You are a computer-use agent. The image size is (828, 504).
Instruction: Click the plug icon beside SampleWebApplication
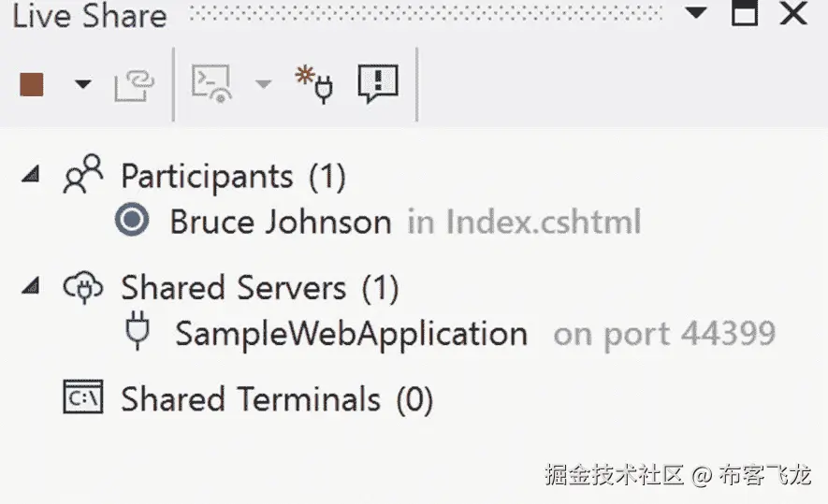coord(138,333)
